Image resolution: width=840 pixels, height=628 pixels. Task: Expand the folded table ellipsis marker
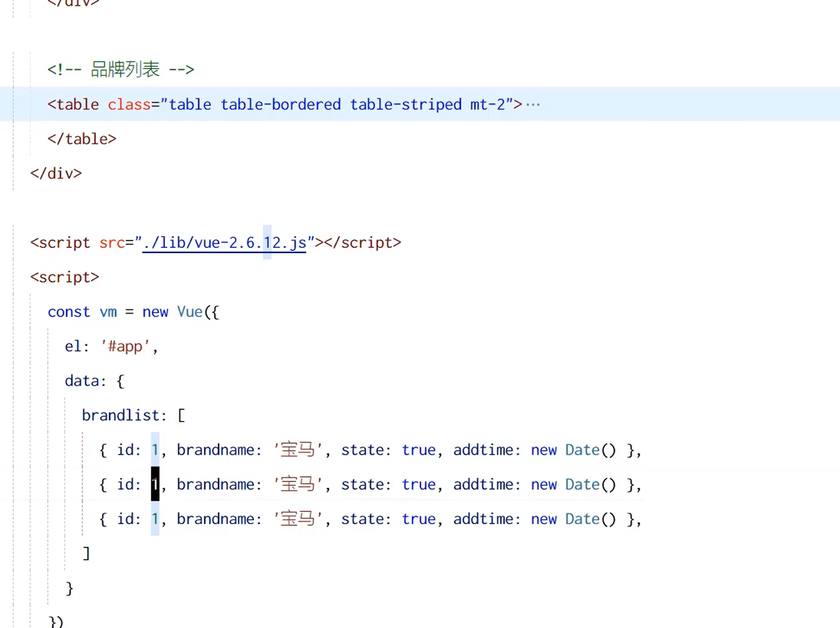click(533, 105)
